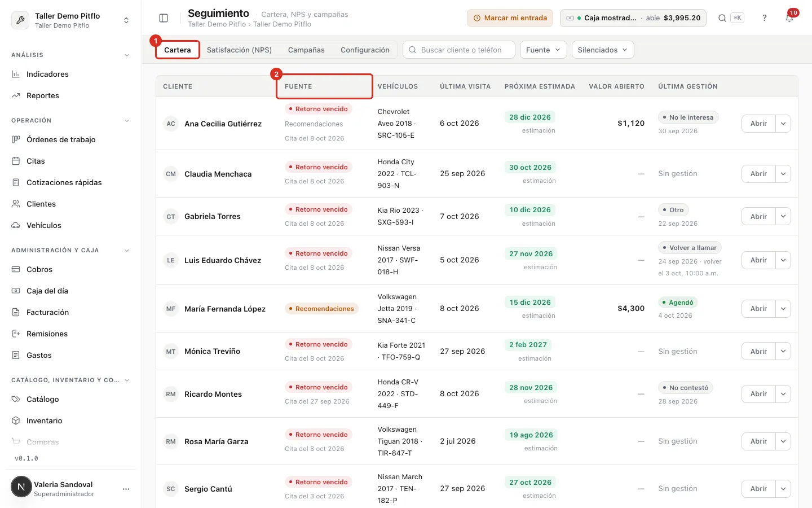Viewport: 812px width, 508px height.
Task: Open the notifications bell
Action: (789, 18)
